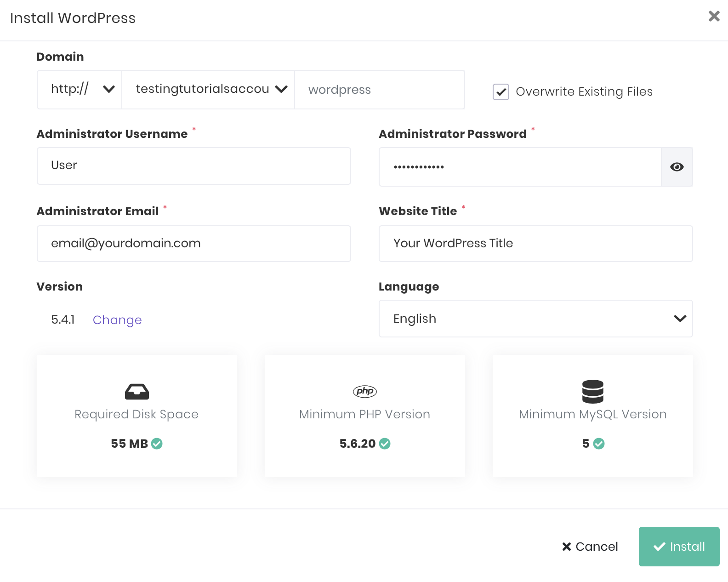Open the English language dropdown
728x582 pixels.
[535, 319]
